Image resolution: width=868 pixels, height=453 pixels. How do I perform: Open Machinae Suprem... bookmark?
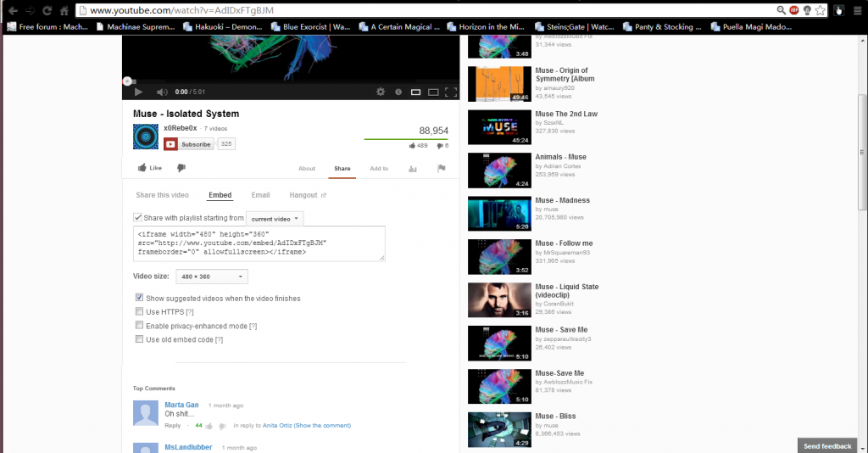(136, 26)
